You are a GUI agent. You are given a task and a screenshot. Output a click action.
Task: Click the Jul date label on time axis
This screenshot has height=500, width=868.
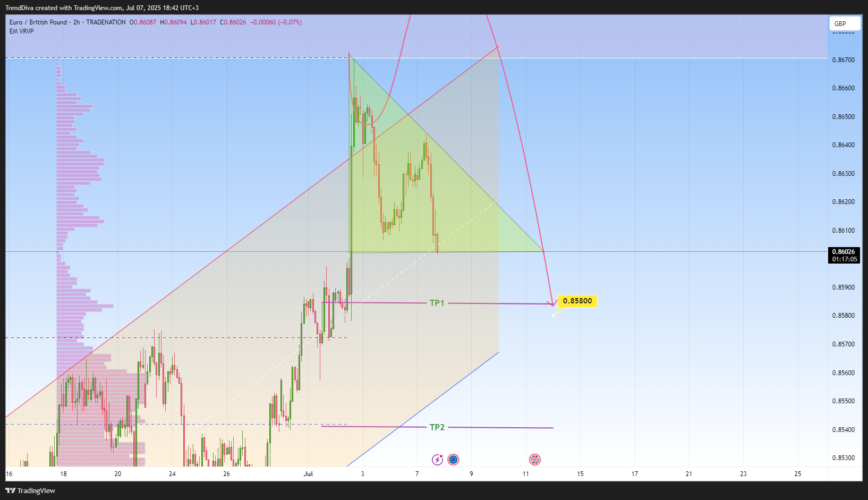tap(308, 474)
